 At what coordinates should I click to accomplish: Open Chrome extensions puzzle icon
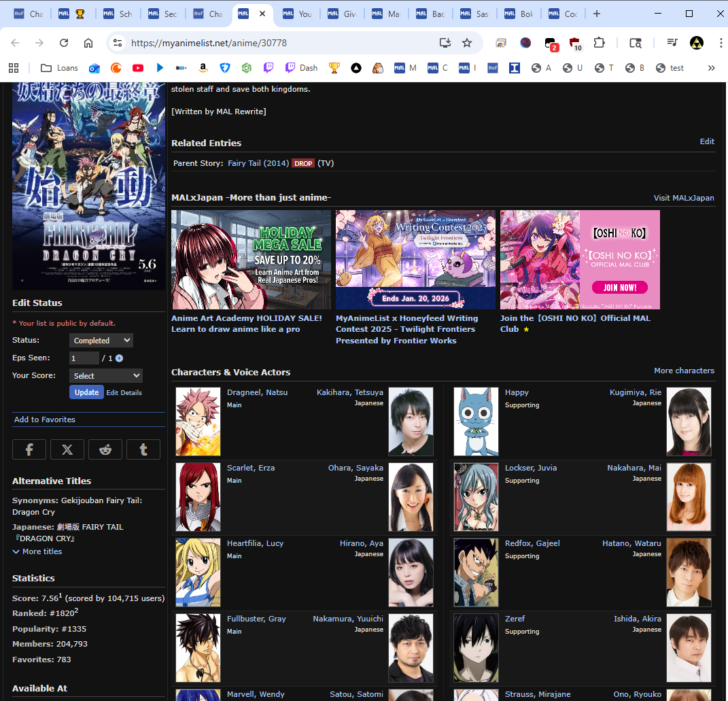pos(600,44)
